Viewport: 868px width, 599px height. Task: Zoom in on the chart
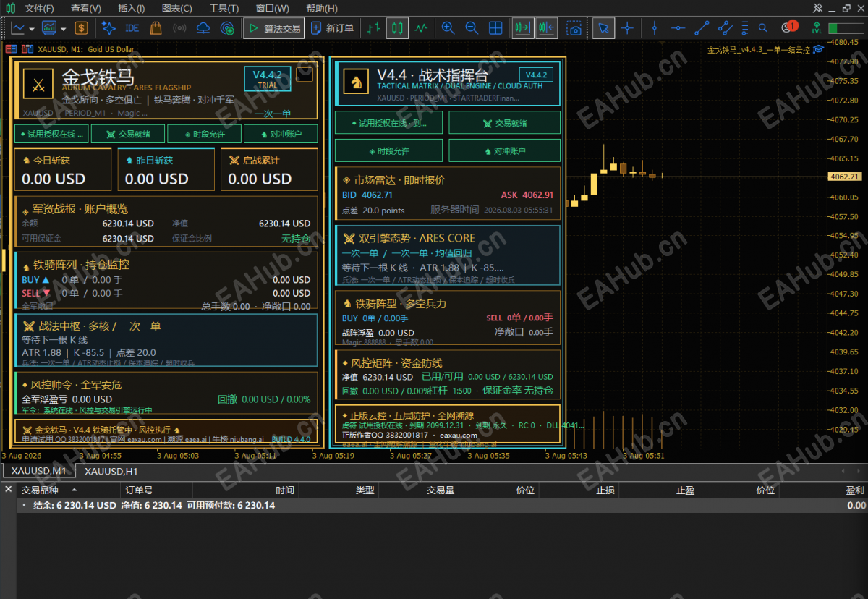coord(448,28)
